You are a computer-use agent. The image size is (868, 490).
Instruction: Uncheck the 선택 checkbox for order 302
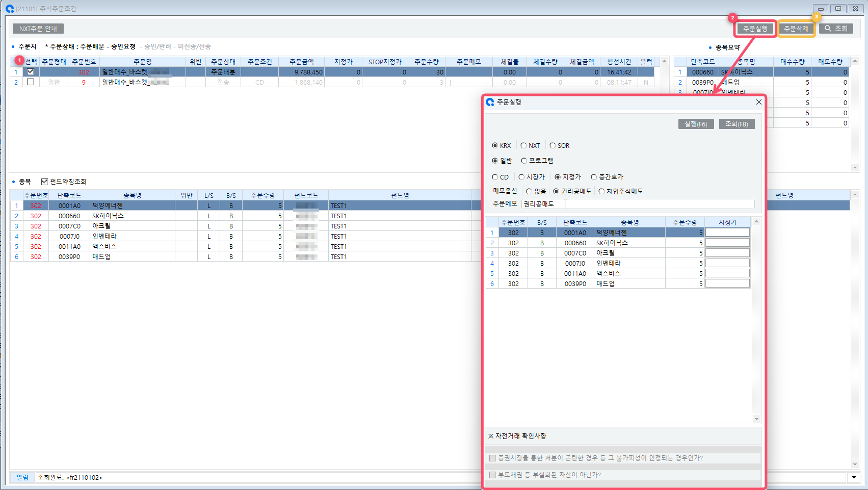pos(30,72)
